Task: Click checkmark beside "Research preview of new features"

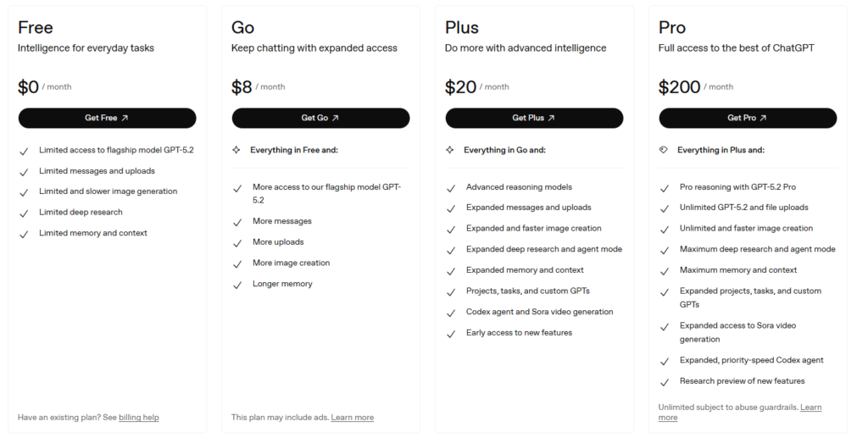Action: click(x=665, y=381)
